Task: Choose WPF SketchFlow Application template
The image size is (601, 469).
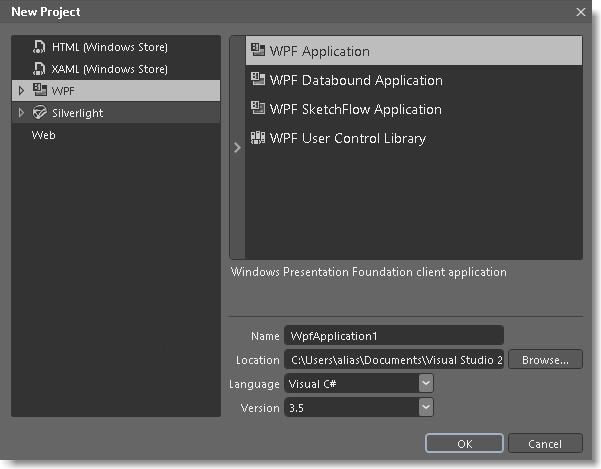Action: point(414,109)
